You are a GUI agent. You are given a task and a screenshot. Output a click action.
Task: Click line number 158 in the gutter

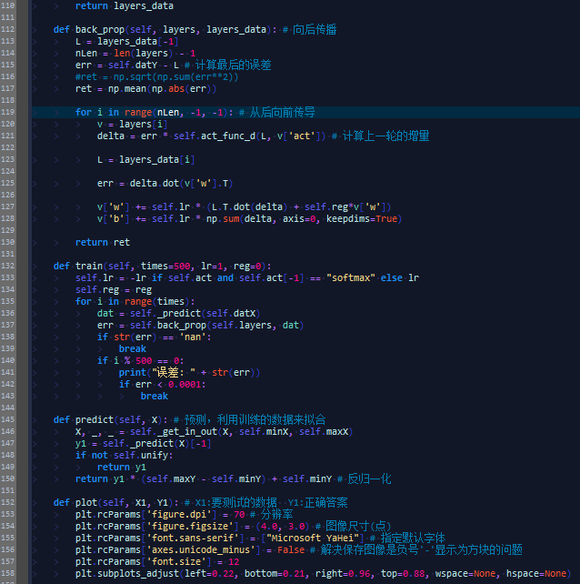click(8, 574)
